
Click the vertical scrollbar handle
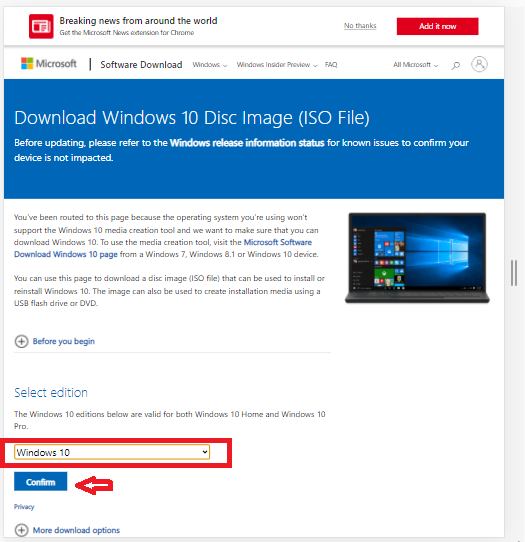tap(514, 273)
